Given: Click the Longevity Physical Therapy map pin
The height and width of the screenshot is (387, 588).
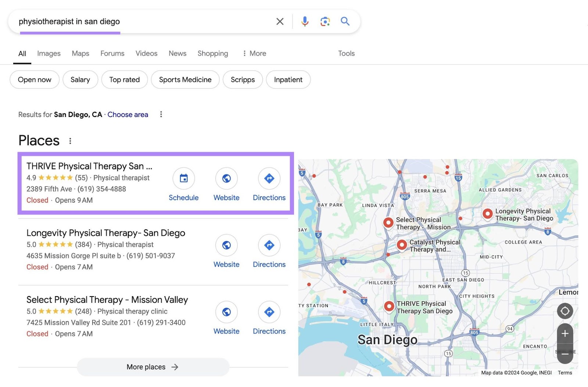Looking at the screenshot, I should click(x=487, y=214).
